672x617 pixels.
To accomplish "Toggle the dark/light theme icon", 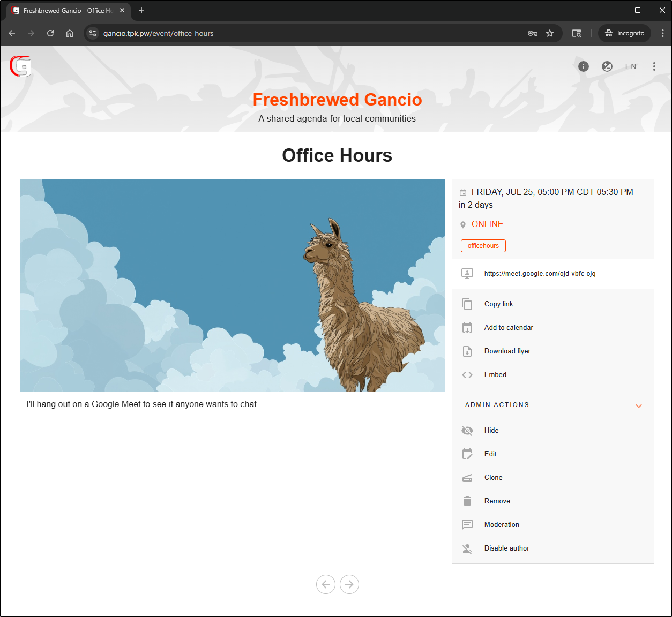I will [607, 66].
